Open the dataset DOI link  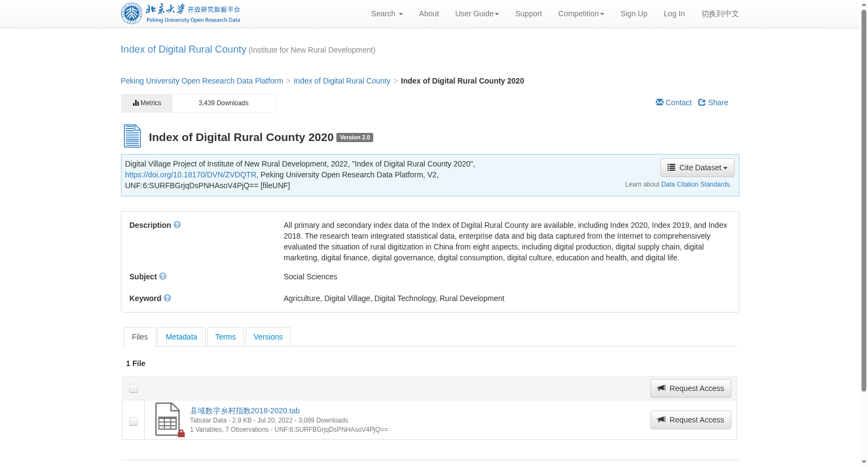tap(190, 175)
